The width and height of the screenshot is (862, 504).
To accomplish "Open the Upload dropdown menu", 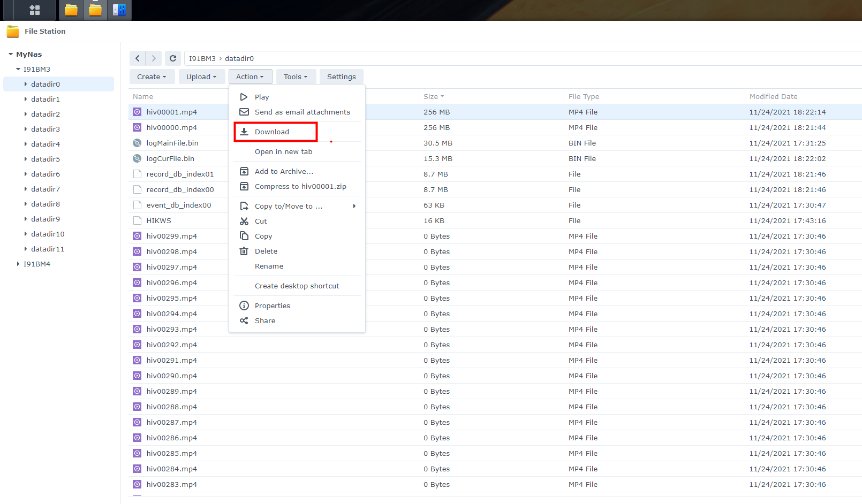I will pyautogui.click(x=201, y=77).
